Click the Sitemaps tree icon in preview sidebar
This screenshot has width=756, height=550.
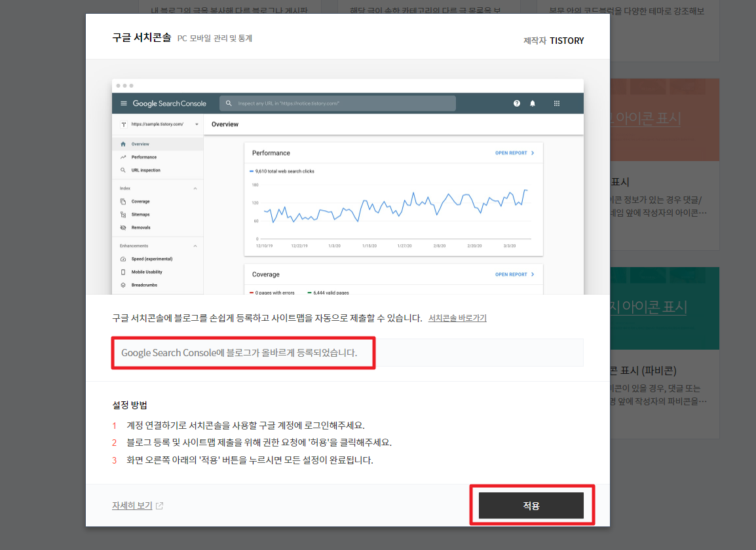pos(123,215)
